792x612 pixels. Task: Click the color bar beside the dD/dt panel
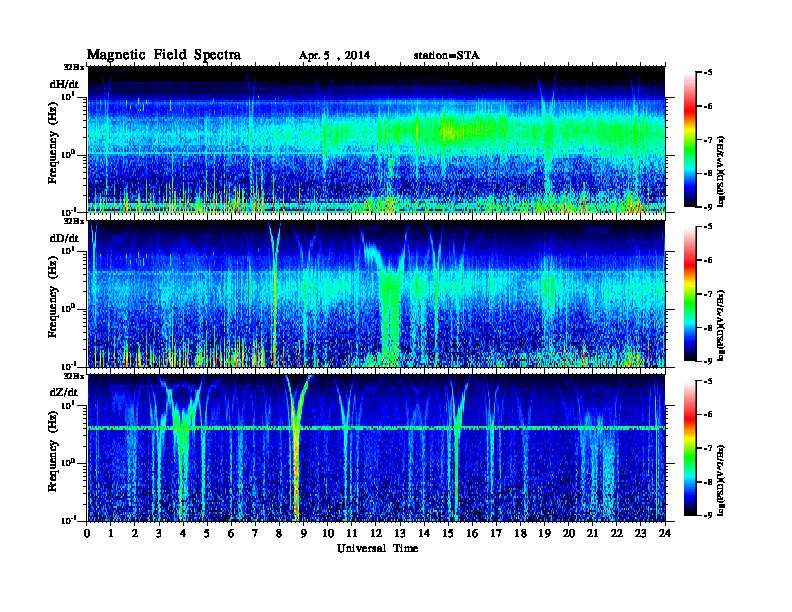[690, 294]
